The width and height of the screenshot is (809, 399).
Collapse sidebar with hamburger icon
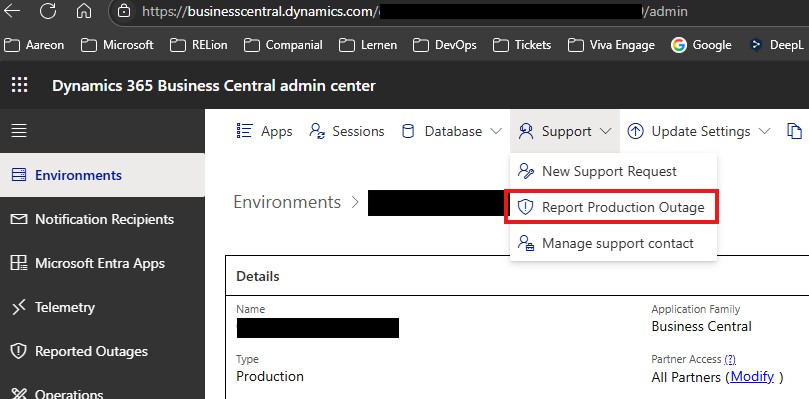(x=19, y=131)
